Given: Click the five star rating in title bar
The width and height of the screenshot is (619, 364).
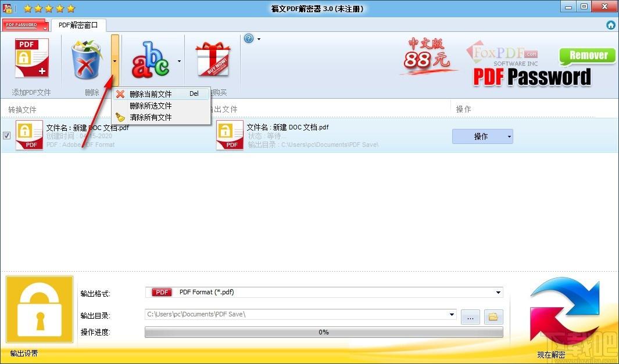Looking at the screenshot, I should (x=49, y=8).
